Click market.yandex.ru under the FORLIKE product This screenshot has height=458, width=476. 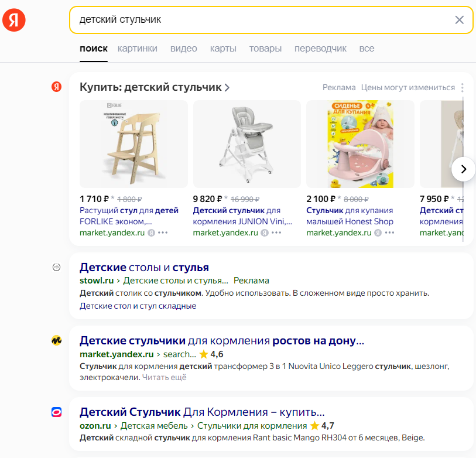click(x=112, y=233)
